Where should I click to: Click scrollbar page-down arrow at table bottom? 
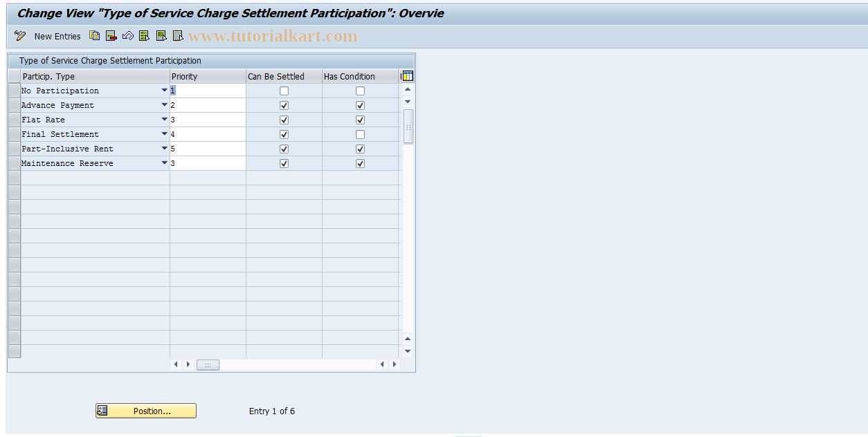(408, 351)
